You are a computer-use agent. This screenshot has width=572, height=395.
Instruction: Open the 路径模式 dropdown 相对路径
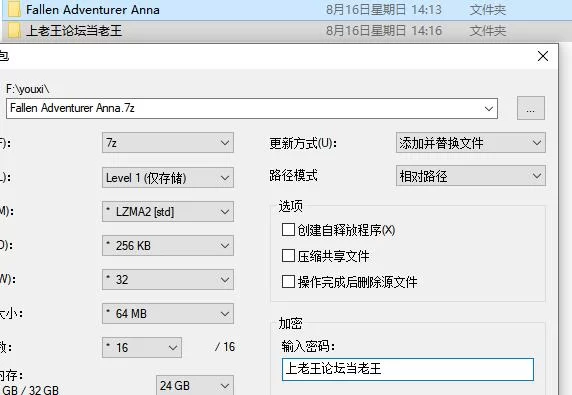[x=471, y=176]
